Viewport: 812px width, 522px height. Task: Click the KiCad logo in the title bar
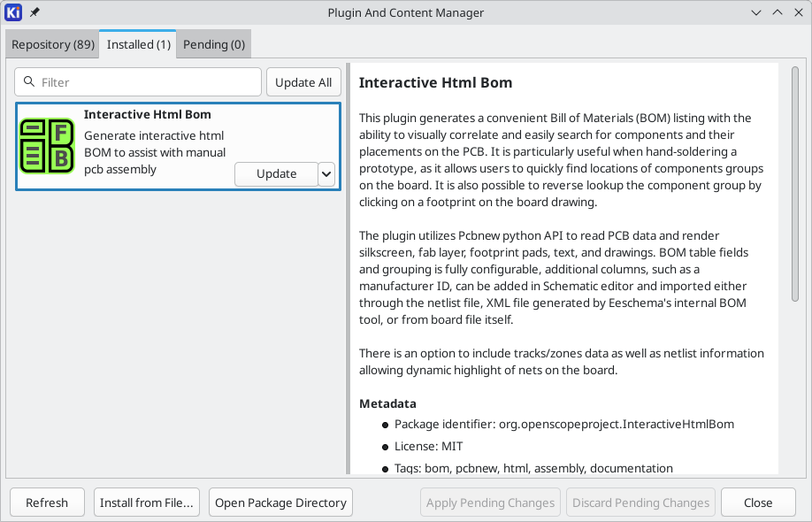[13, 12]
